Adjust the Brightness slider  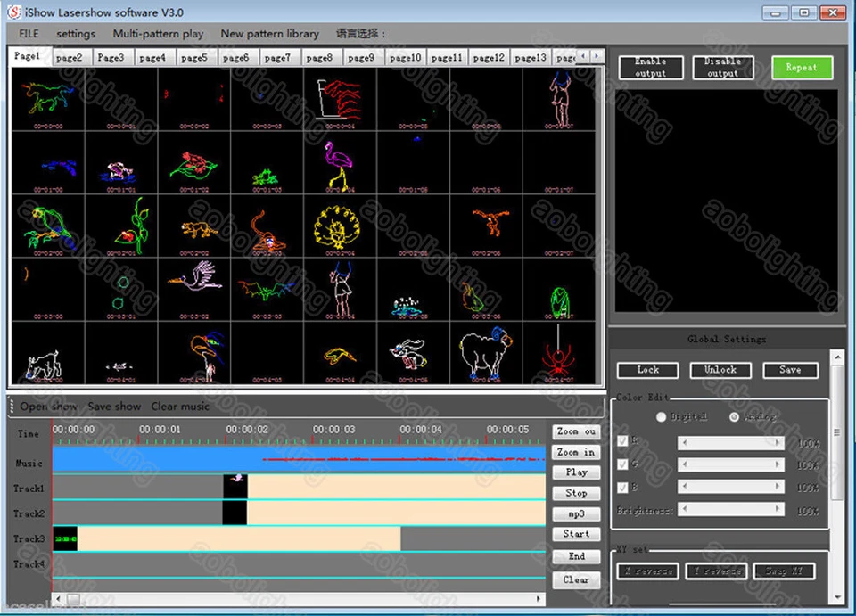point(731,508)
